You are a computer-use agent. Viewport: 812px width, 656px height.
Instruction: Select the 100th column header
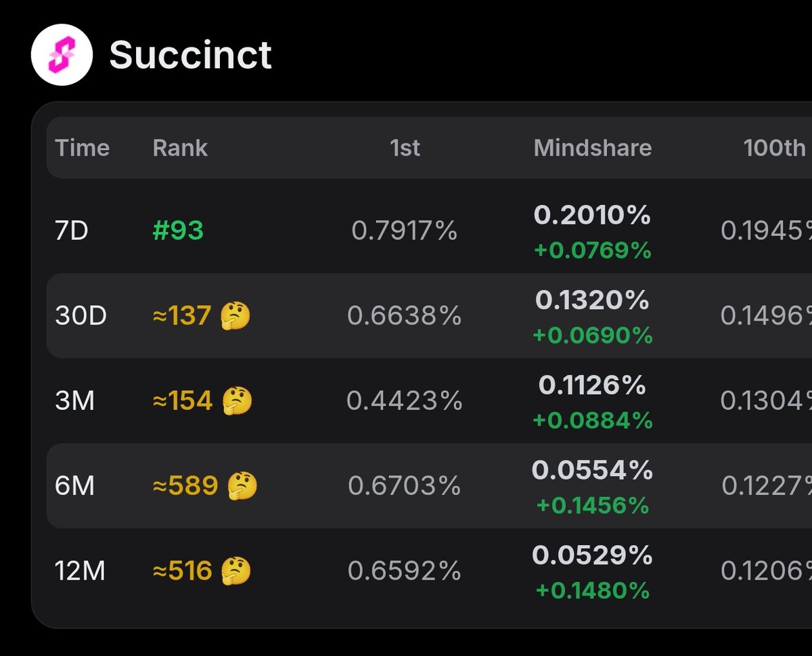[775, 147]
